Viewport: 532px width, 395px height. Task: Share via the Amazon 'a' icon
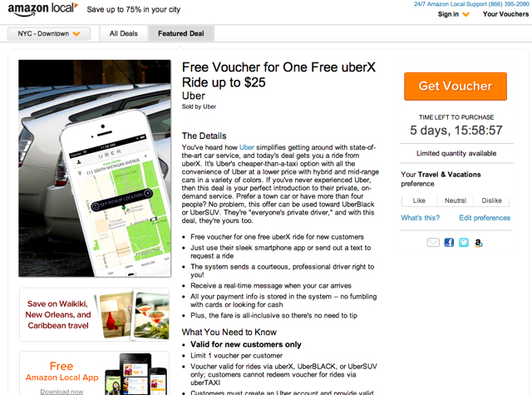tap(479, 242)
